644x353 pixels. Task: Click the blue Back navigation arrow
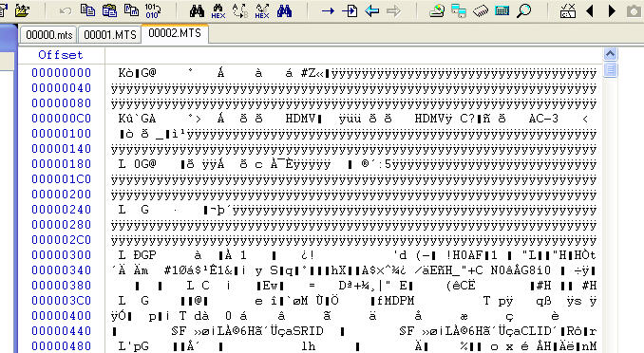pyautogui.click(x=372, y=10)
